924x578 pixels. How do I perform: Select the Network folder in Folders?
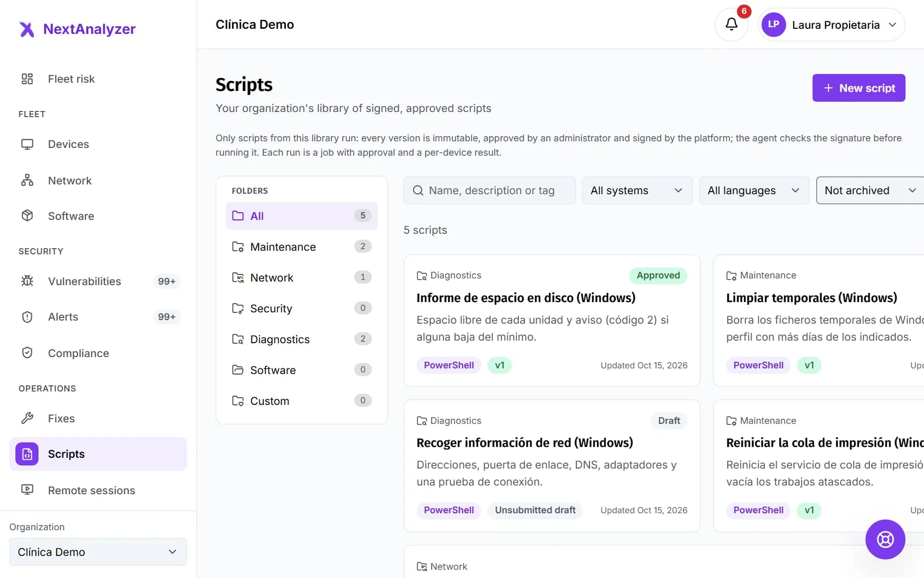click(x=302, y=277)
